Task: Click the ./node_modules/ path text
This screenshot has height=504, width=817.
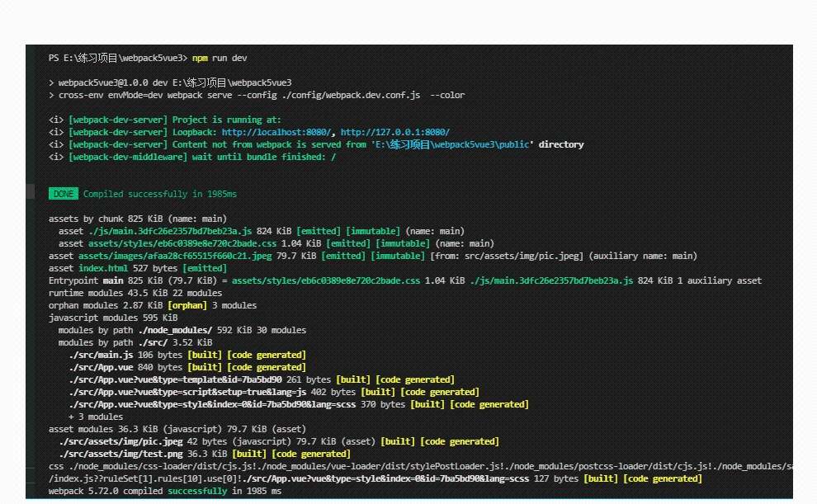Action: pyautogui.click(x=175, y=330)
